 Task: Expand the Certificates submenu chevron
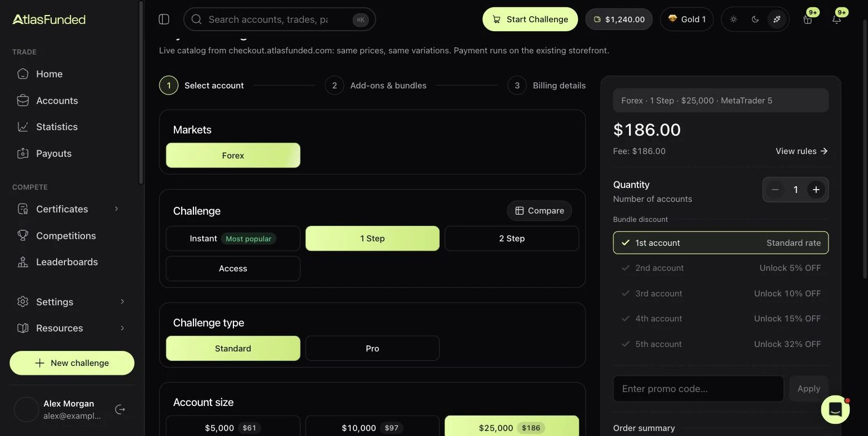click(116, 209)
